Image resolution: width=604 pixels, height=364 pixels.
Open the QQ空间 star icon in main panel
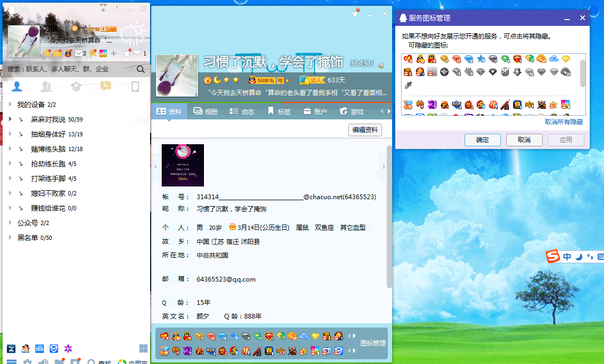[47, 53]
